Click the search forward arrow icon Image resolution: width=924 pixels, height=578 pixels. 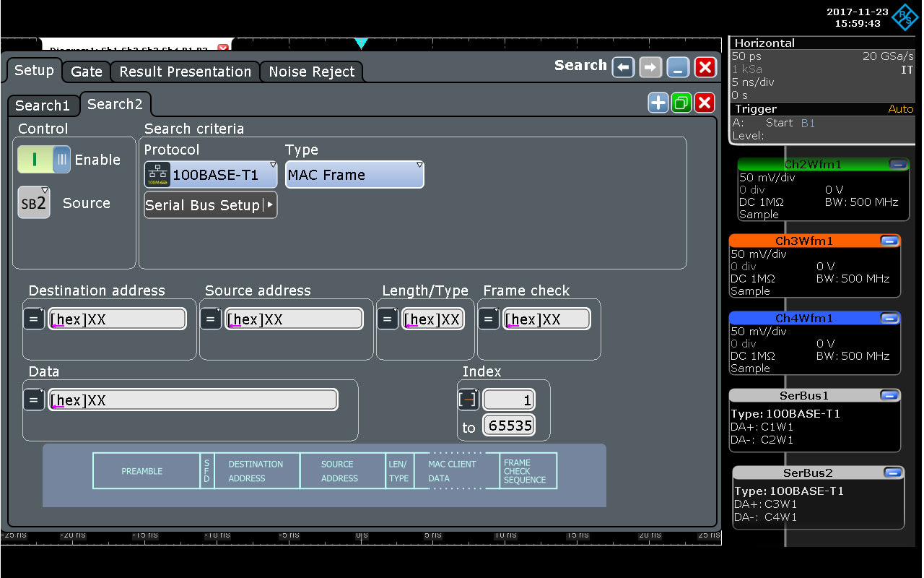pos(649,66)
